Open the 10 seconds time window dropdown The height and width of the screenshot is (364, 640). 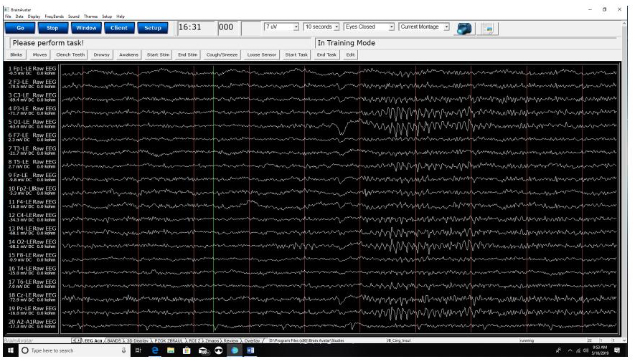pos(337,27)
